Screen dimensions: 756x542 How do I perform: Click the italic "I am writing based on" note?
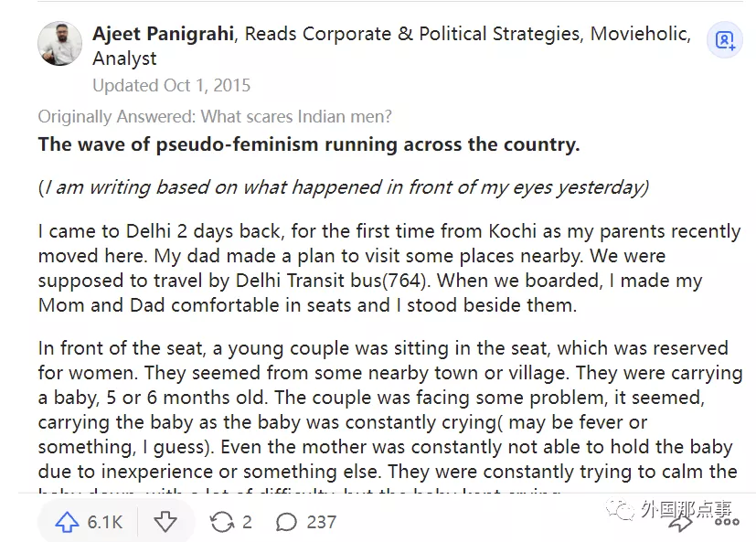pos(343,187)
